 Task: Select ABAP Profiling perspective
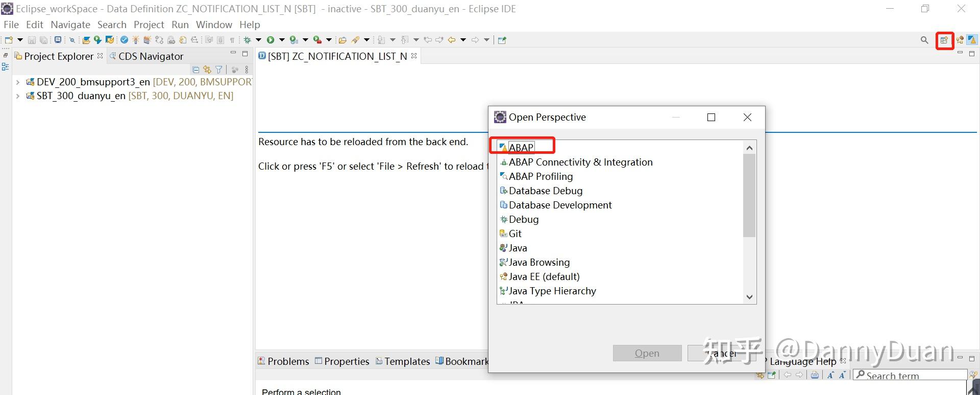pos(536,176)
